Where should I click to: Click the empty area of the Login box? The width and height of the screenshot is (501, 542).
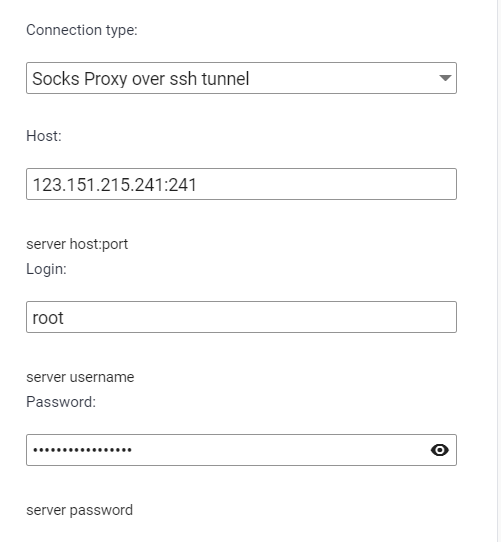coord(259,317)
